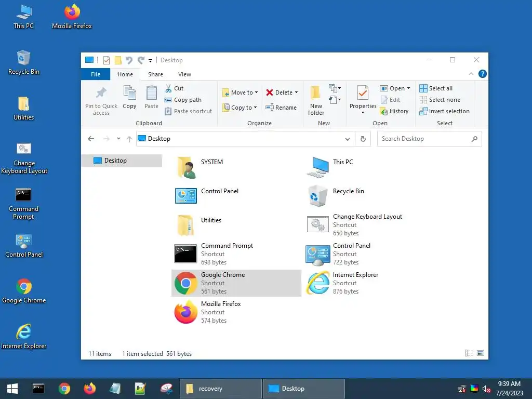
Task: Click the Properties icon
Action: tap(363, 93)
